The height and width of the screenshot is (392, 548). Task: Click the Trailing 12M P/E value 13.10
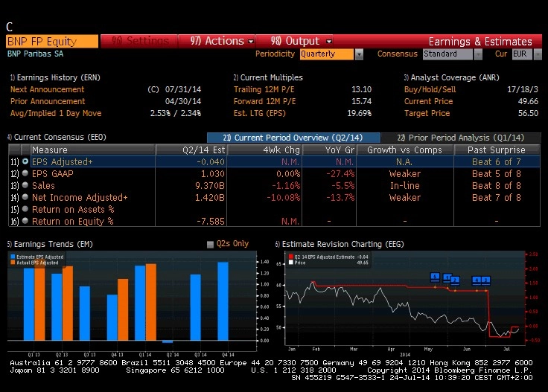pos(361,89)
